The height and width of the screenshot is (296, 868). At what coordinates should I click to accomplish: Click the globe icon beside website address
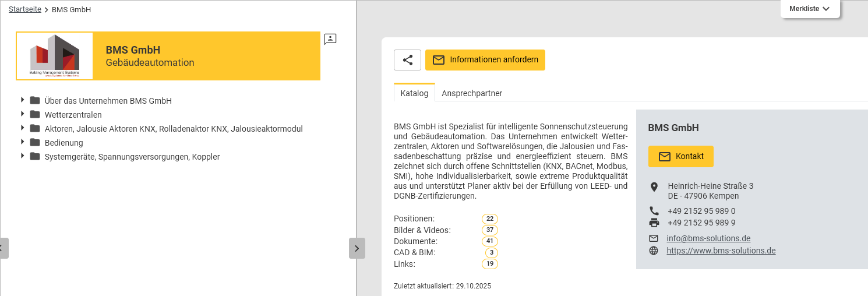click(654, 251)
